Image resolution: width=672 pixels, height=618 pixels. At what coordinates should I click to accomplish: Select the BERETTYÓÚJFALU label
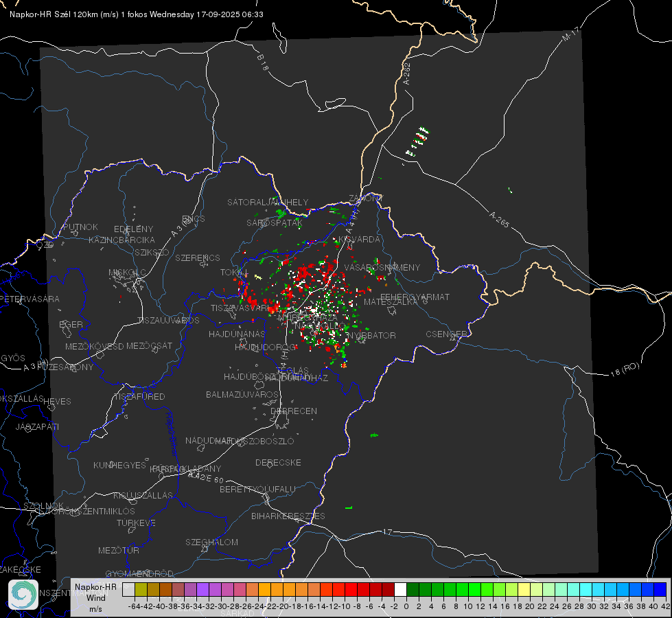[257, 489]
